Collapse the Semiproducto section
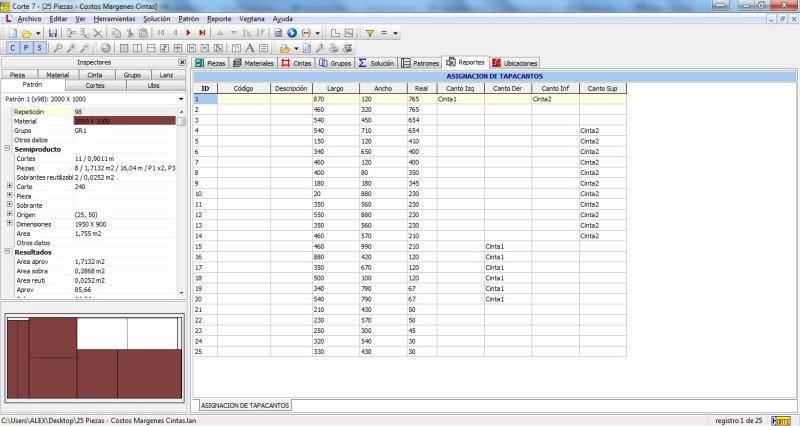The height and width of the screenshot is (426, 800). (x=9, y=149)
